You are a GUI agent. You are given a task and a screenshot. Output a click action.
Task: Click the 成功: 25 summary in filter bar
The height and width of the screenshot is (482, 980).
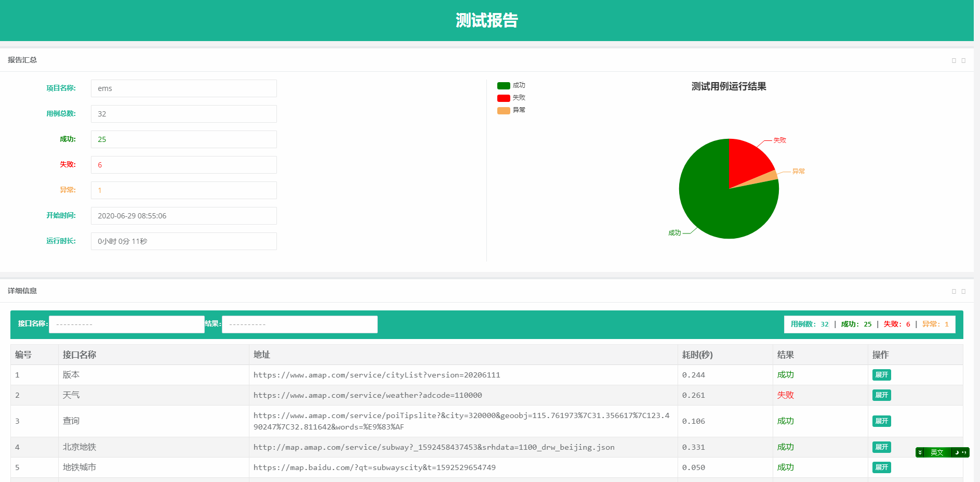coord(856,324)
